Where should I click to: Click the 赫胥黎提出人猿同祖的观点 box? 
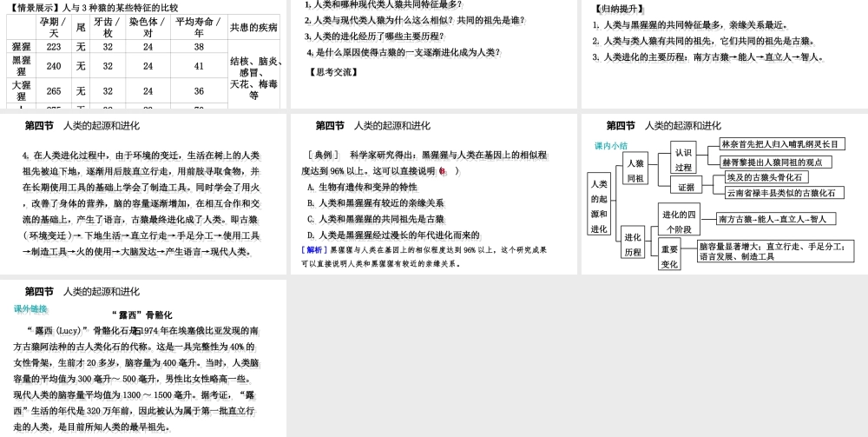pos(775,162)
